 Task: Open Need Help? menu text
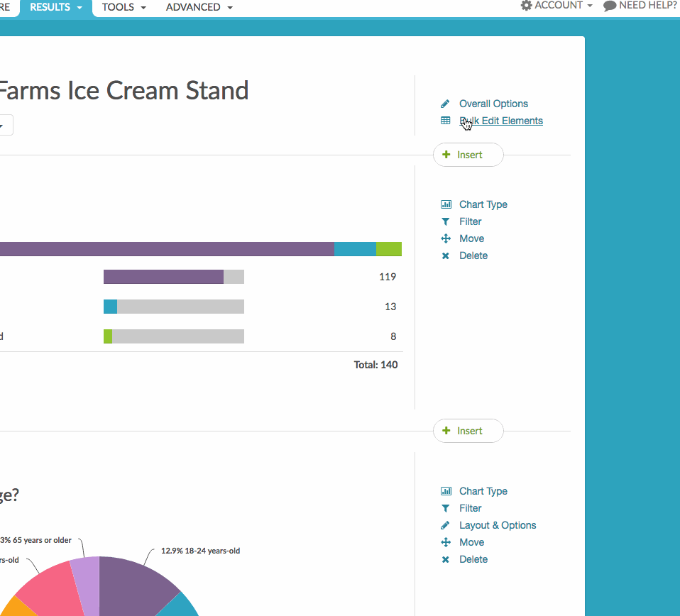point(647,5)
